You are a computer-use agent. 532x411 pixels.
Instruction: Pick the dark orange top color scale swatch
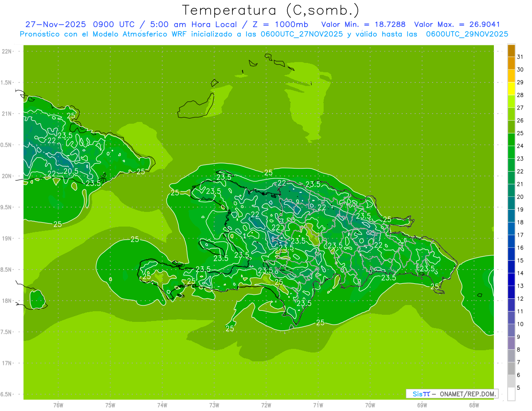(511, 51)
